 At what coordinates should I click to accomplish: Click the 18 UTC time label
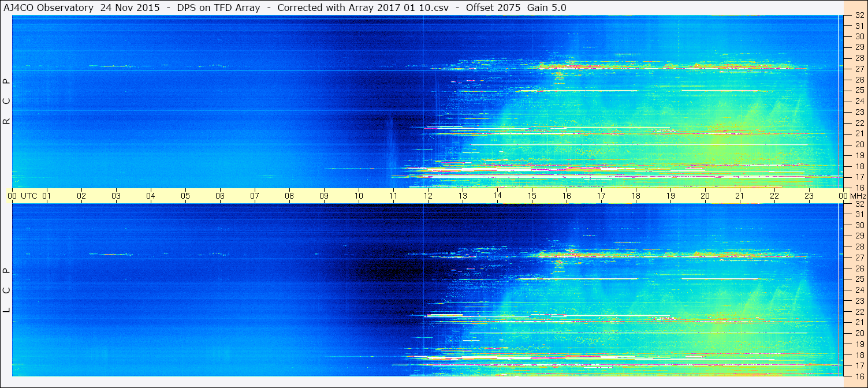636,196
